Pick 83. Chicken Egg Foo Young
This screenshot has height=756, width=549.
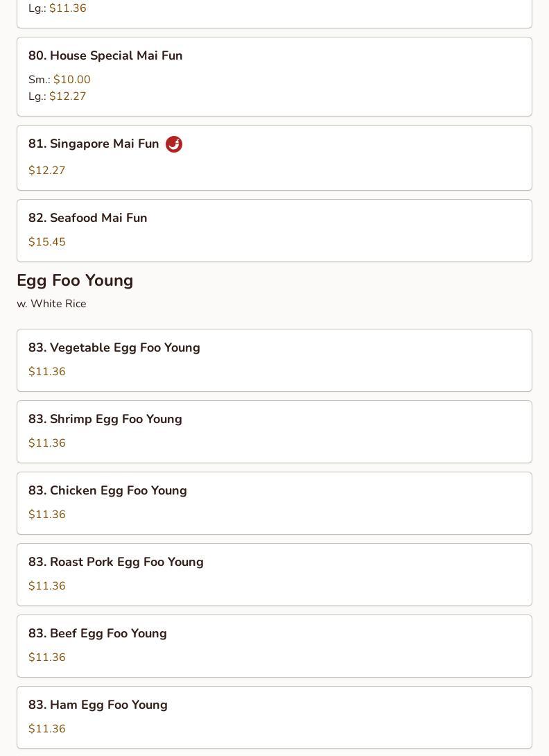pyautogui.click(x=274, y=503)
